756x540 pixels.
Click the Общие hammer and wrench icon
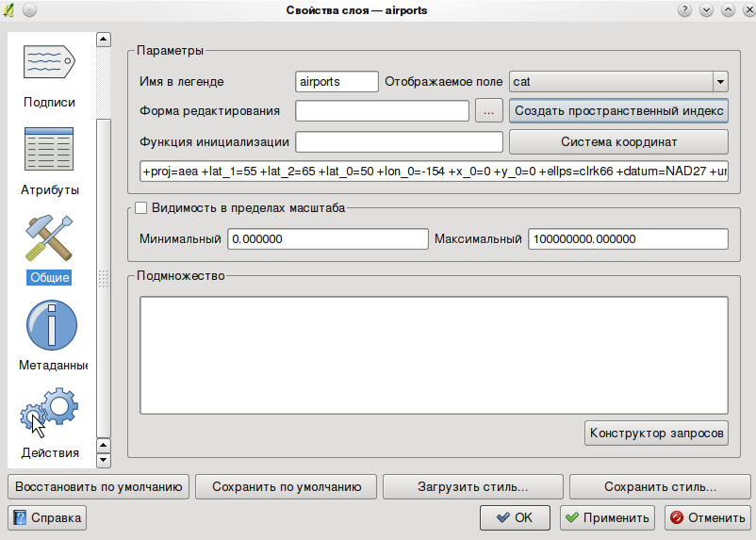pos(50,237)
